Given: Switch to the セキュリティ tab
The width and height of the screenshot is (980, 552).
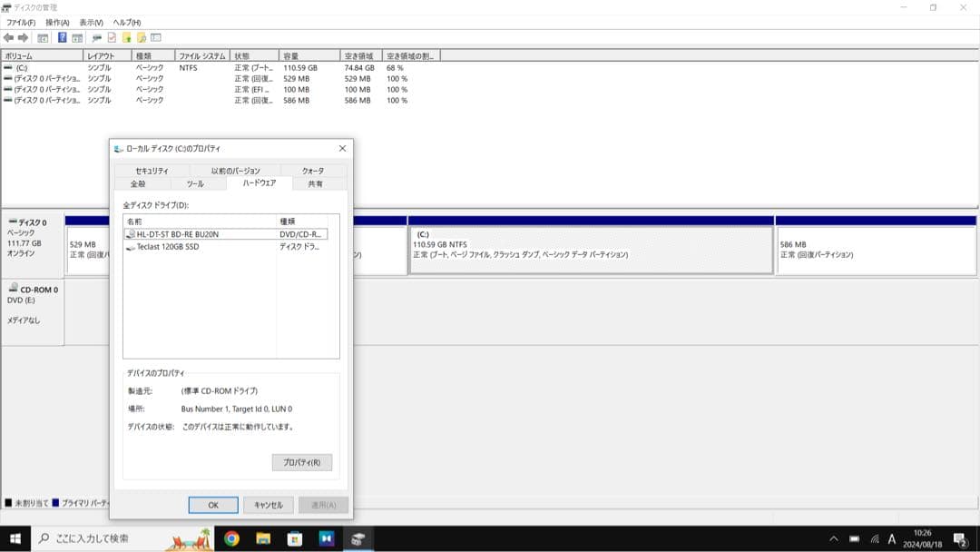Looking at the screenshot, I should 152,171.
